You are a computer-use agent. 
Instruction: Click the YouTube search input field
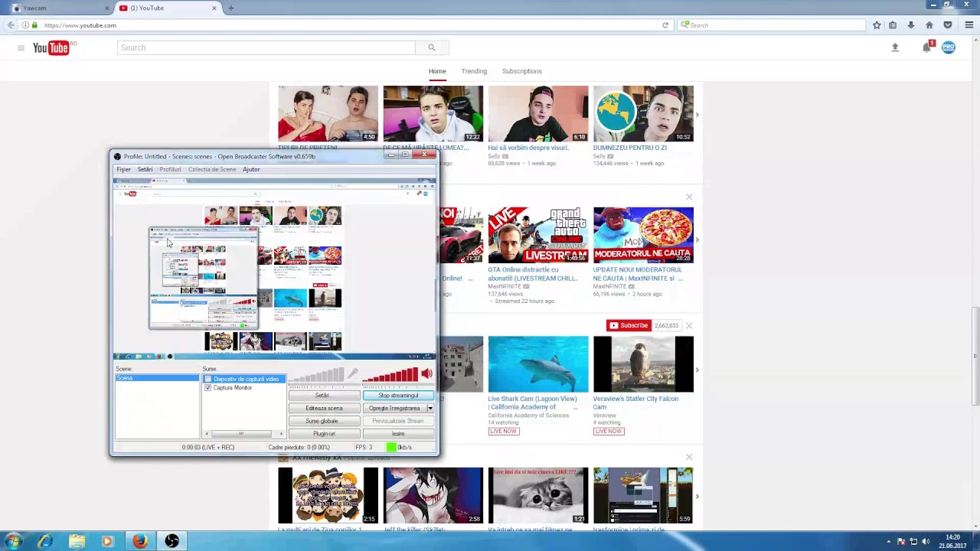266,47
